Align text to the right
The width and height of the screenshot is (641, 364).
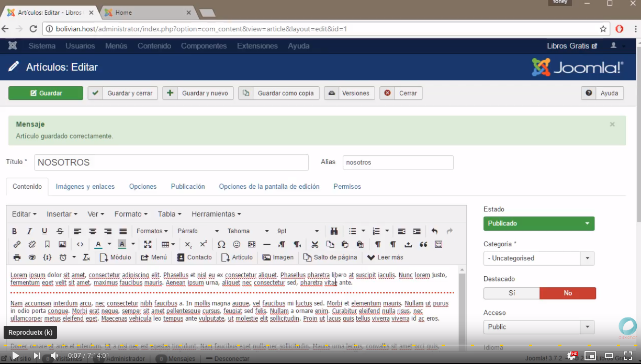click(x=108, y=231)
